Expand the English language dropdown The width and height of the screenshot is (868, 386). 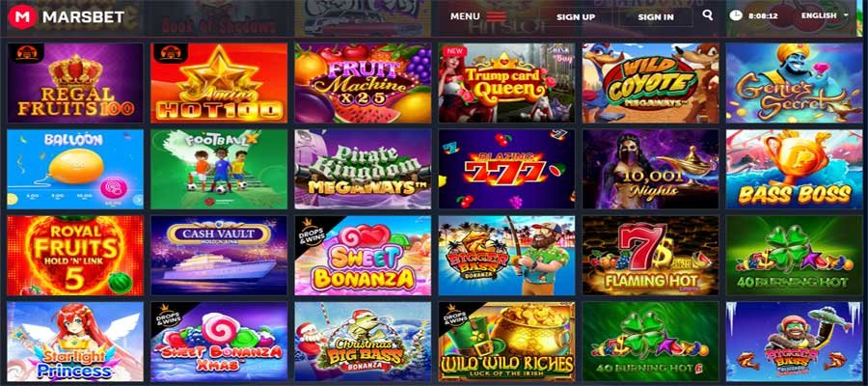(825, 15)
